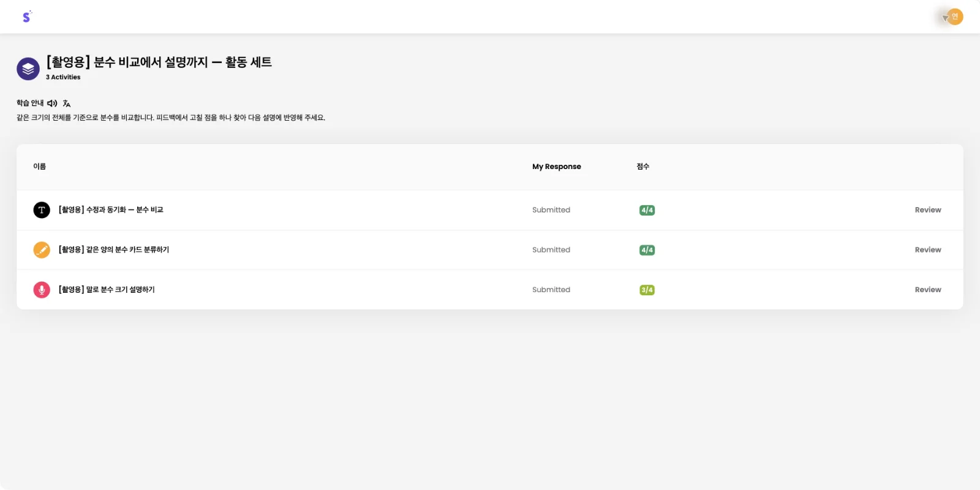Click Submitted status in 카드 분류하기 row
Image resolution: width=980 pixels, height=490 pixels.
[x=551, y=250]
